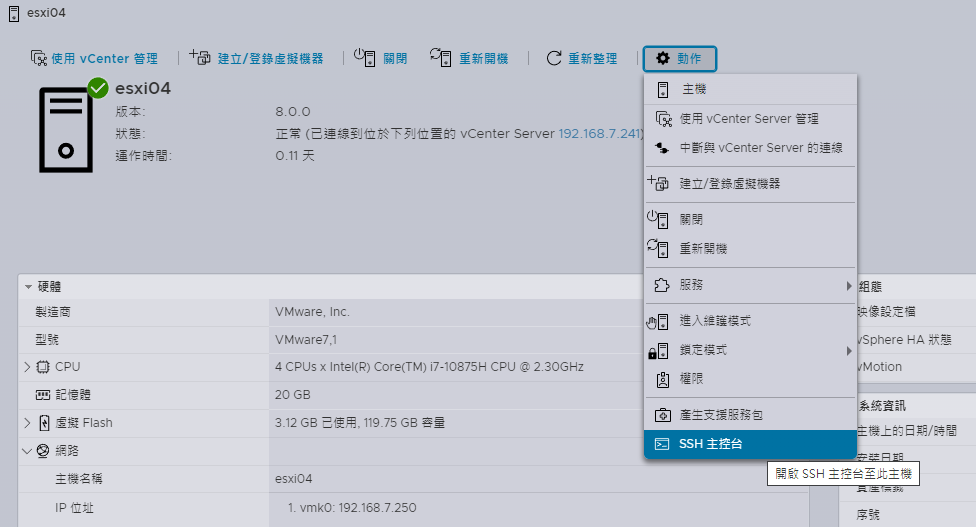Choose 產生支援服務包 menu entry
This screenshot has width=976, height=527.
click(x=750, y=414)
